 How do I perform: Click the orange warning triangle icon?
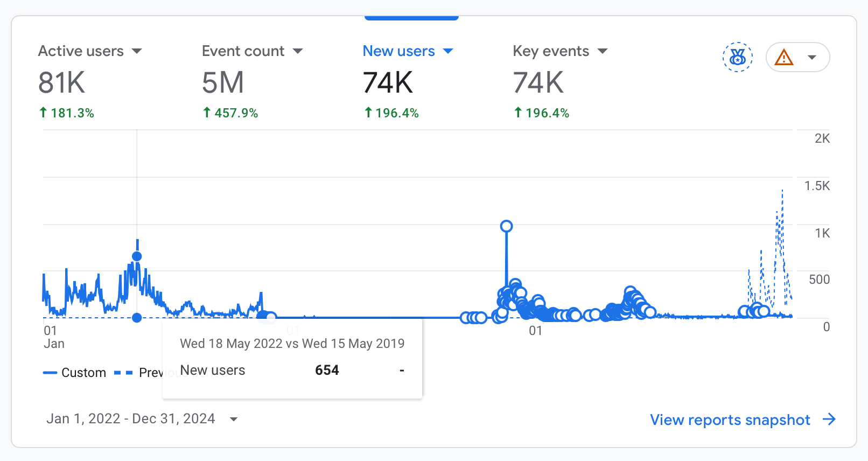[x=783, y=57]
